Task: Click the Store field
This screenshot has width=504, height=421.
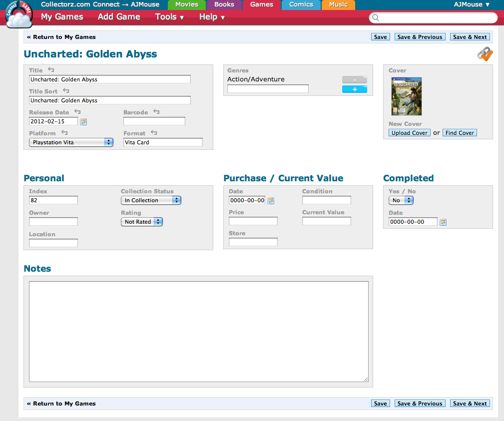Action: coord(253,242)
